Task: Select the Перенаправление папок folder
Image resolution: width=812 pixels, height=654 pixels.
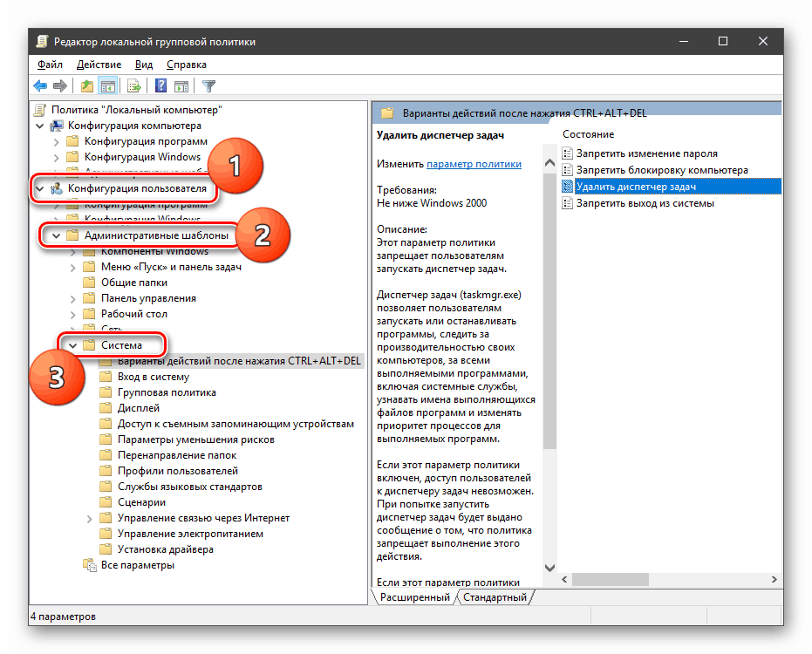Action: pos(176,455)
